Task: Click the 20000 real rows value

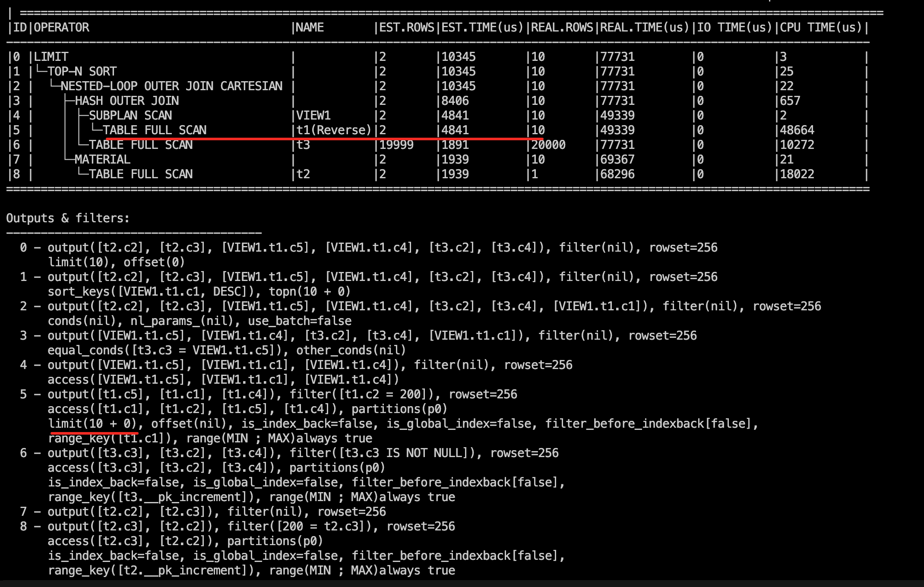Action: pyautogui.click(x=548, y=145)
